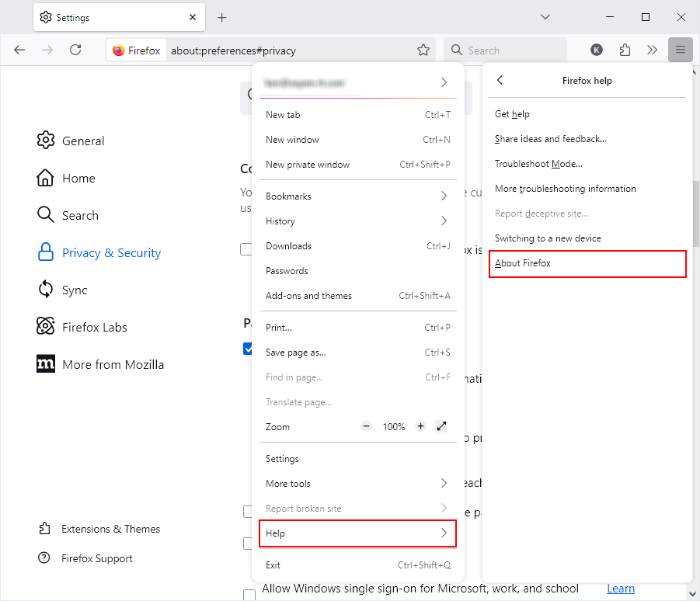The image size is (700, 601).
Task: Open More troubleshooting information
Action: coord(587,188)
